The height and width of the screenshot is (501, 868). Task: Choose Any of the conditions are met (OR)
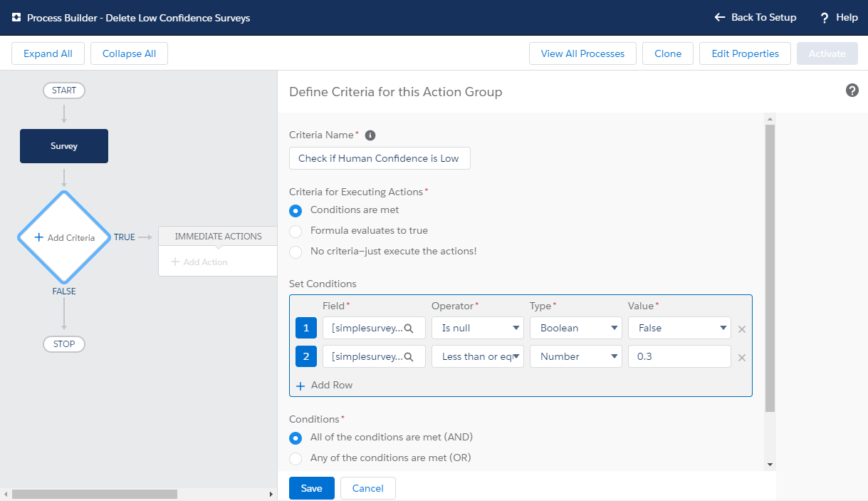(x=296, y=458)
